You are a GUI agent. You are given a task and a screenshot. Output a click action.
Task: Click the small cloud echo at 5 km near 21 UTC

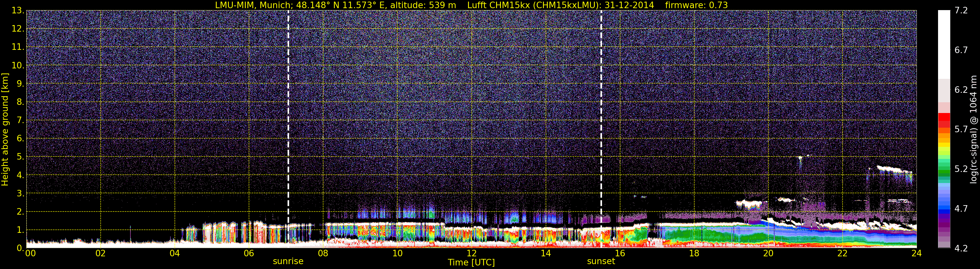(800, 157)
